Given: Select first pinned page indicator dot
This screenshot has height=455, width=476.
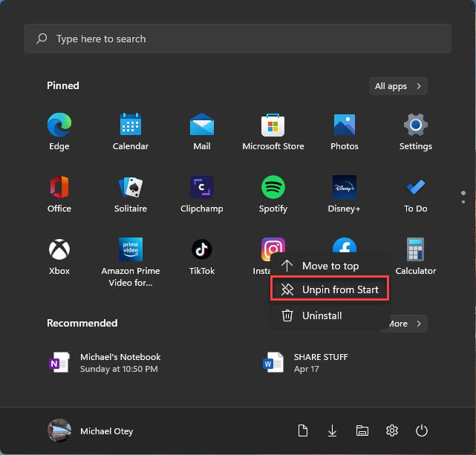Looking at the screenshot, I should pos(463,193).
